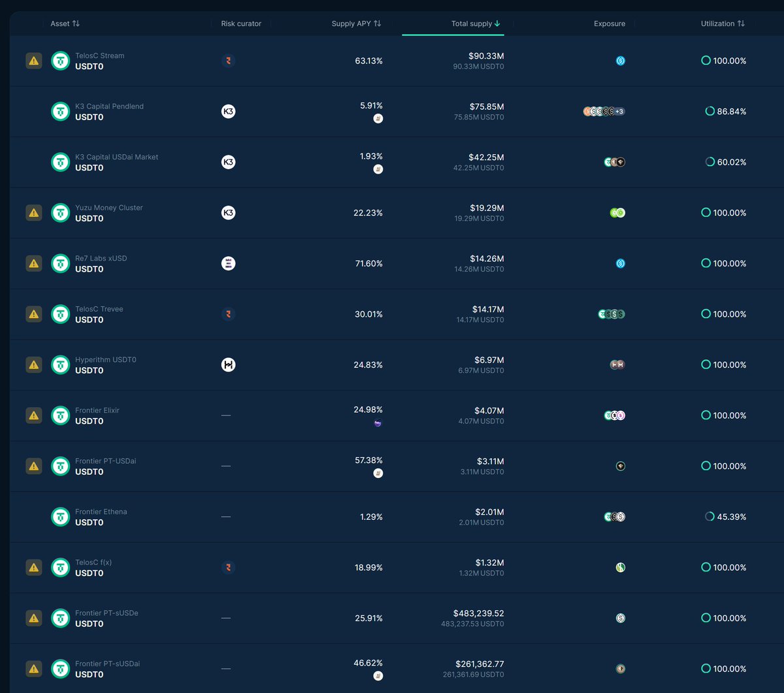Viewport: 784px width, 693px height.
Task: Click the $483,239.52 total supply value
Action: point(479,613)
